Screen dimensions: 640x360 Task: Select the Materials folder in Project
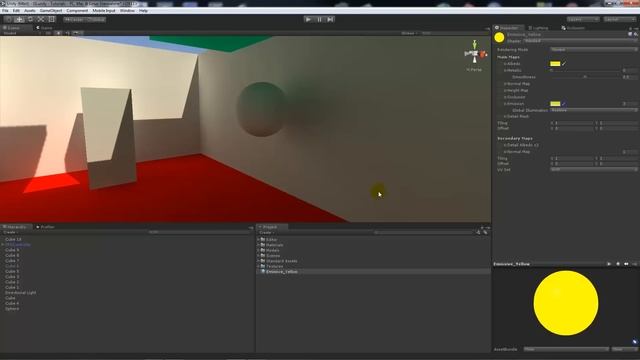pos(274,245)
